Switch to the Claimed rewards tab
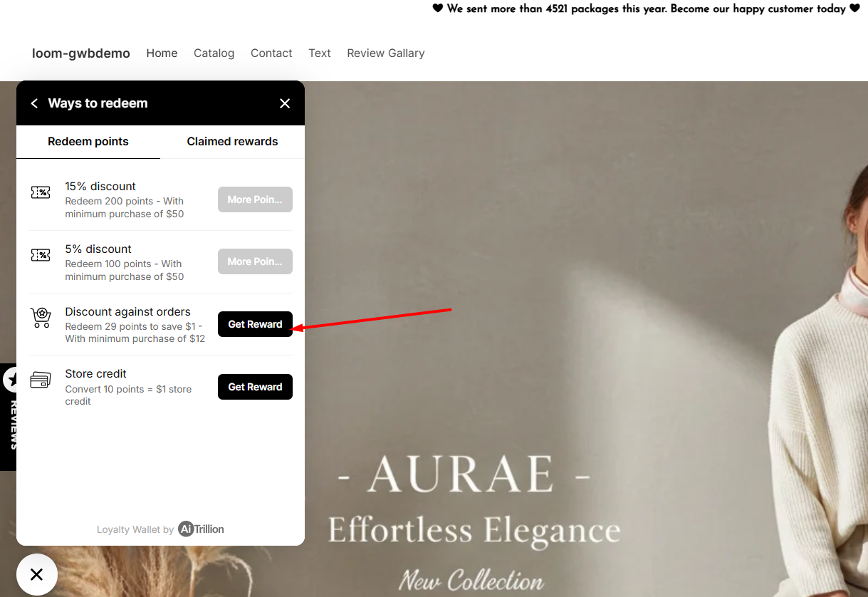Screen dimensions: 868x597 pos(232,141)
